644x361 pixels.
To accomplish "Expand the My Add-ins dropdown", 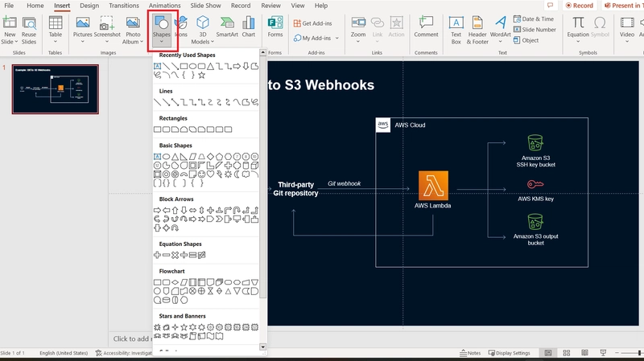I will [336, 38].
